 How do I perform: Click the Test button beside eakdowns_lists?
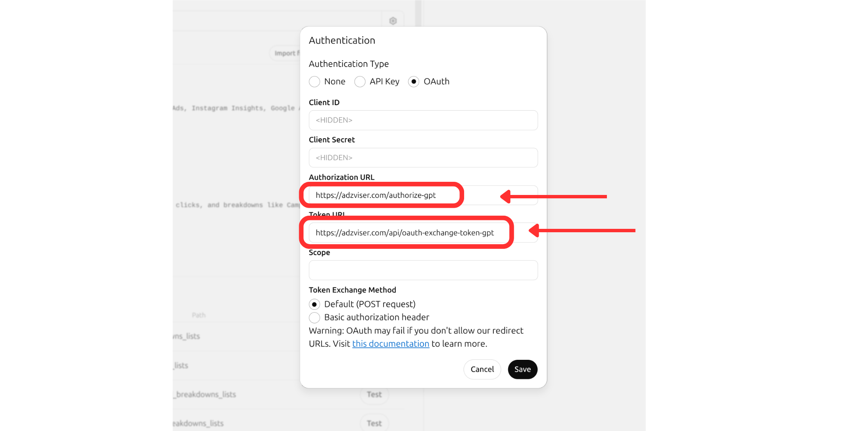(x=374, y=423)
